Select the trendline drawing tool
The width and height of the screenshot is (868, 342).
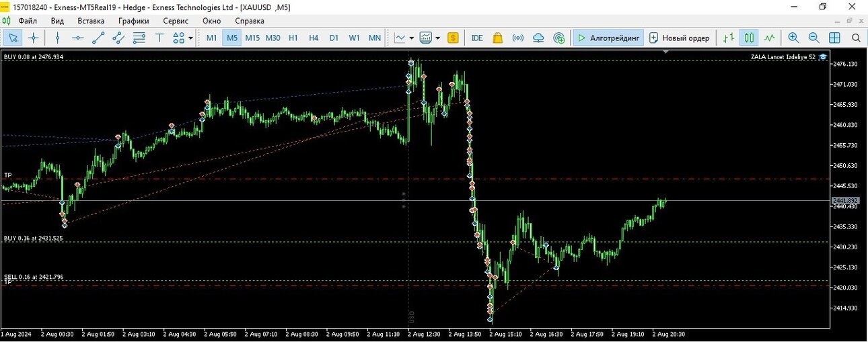pyautogui.click(x=98, y=38)
